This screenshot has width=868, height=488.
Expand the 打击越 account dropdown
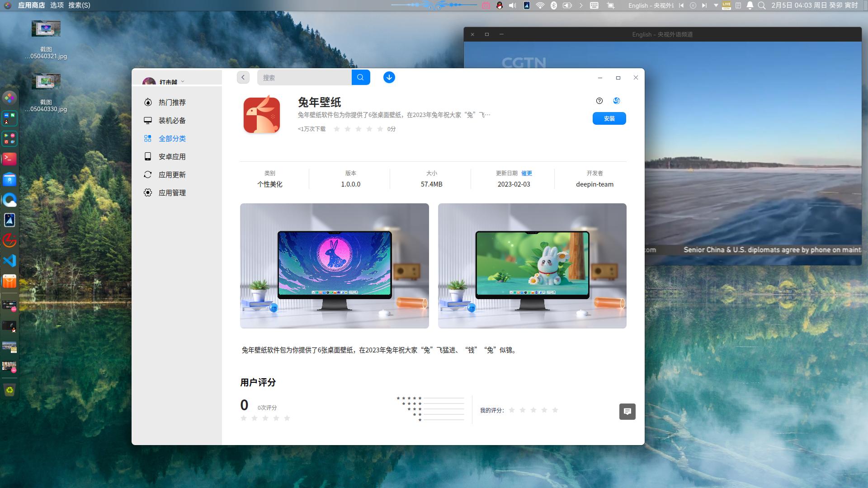click(x=183, y=81)
